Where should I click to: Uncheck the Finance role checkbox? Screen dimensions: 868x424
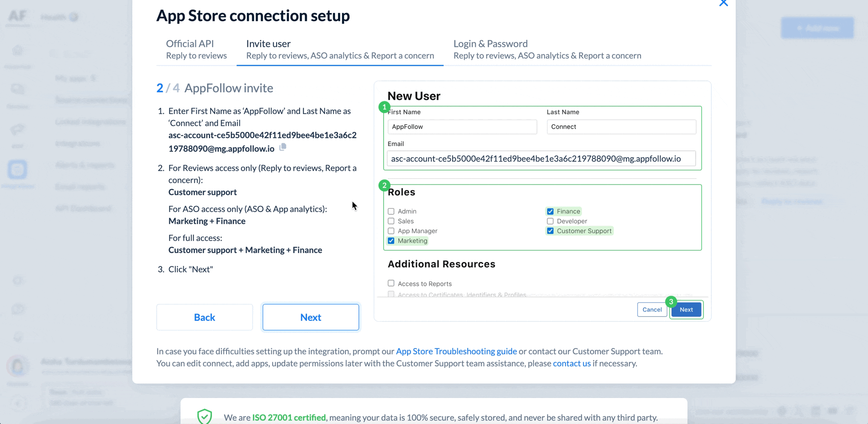coord(550,211)
